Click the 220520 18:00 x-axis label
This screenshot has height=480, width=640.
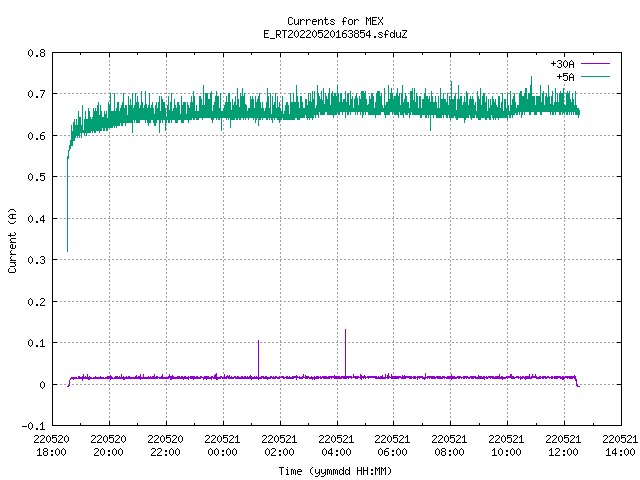(51, 446)
